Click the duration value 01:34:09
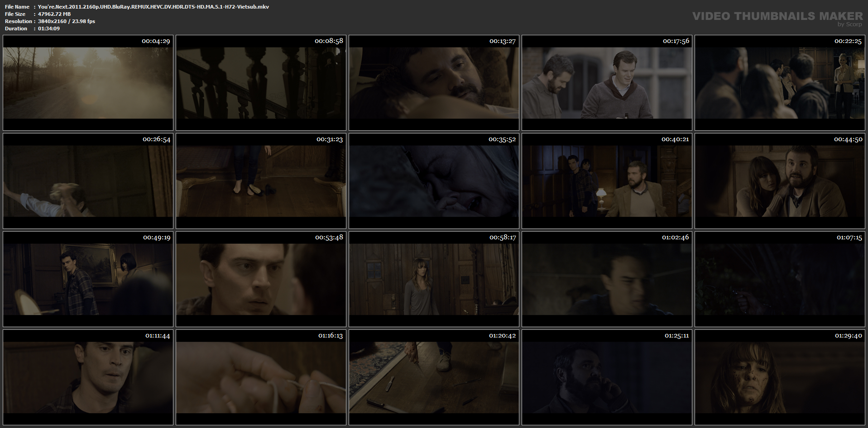 click(49, 29)
